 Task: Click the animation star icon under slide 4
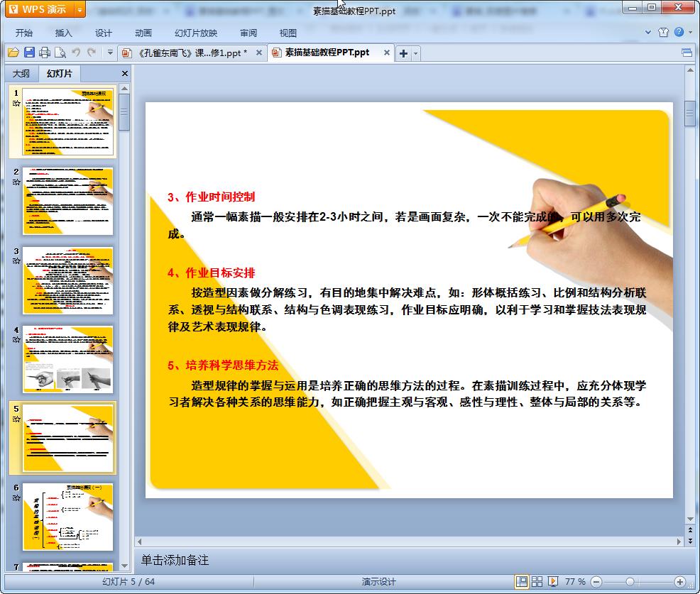coord(16,340)
